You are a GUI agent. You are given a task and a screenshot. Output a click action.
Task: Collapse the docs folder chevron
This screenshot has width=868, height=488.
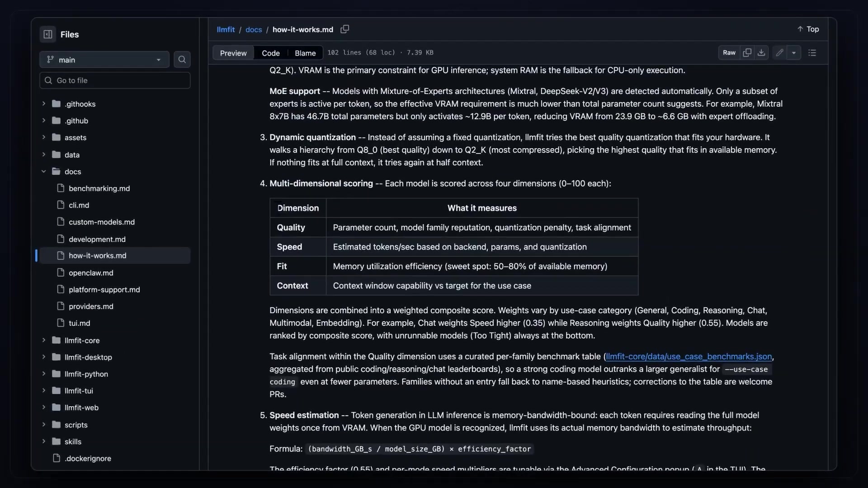coord(44,172)
